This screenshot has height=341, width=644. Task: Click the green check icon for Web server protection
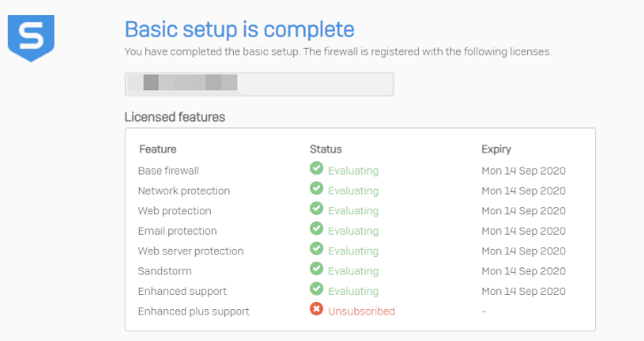click(x=316, y=249)
